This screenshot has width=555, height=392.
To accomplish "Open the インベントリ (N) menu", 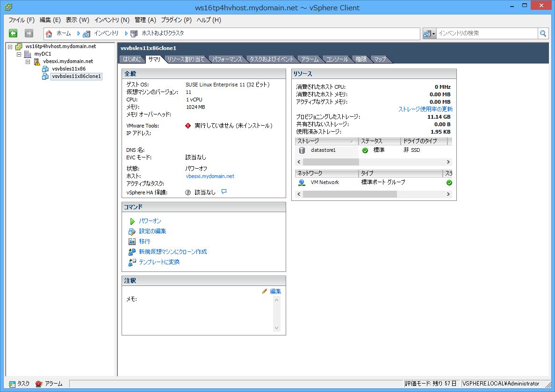I will (112, 20).
